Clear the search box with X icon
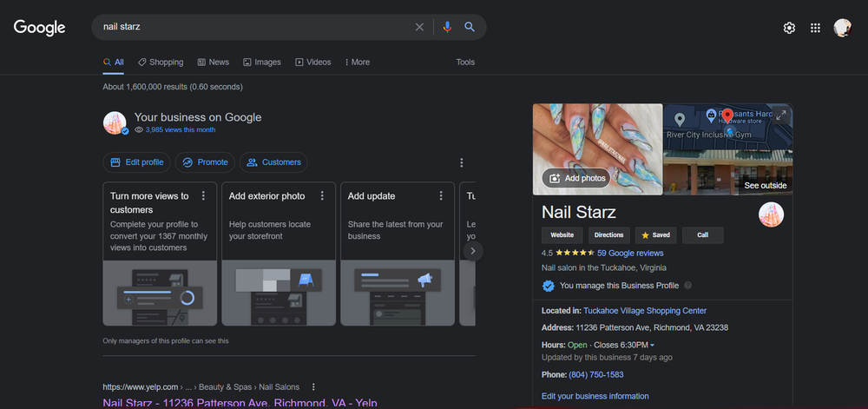868x409 pixels. tap(419, 27)
